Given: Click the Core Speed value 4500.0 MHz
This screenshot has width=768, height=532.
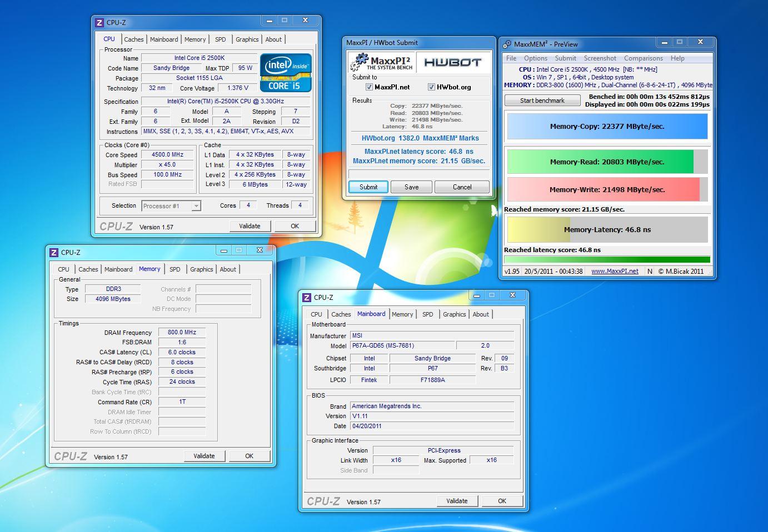Looking at the screenshot, I should click(167, 155).
